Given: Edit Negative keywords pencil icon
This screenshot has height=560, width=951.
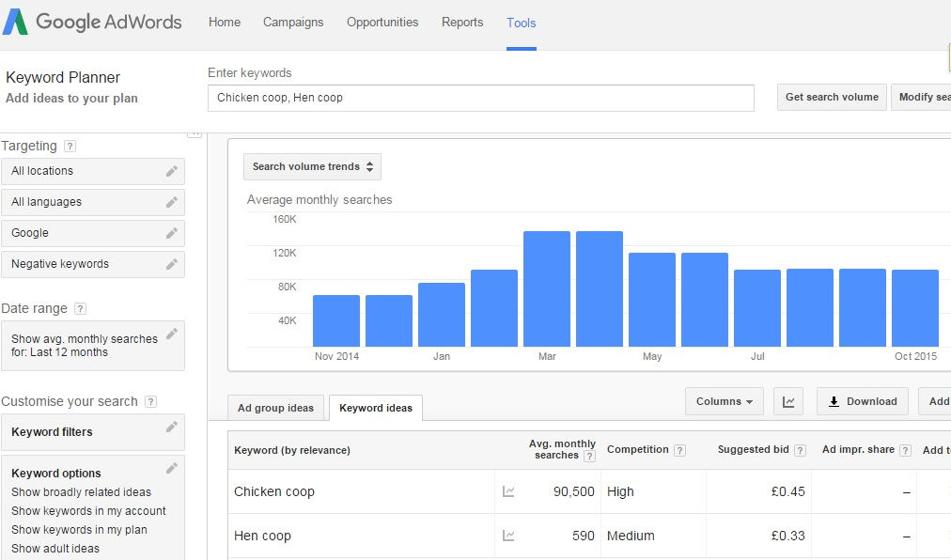Looking at the screenshot, I should [x=172, y=264].
